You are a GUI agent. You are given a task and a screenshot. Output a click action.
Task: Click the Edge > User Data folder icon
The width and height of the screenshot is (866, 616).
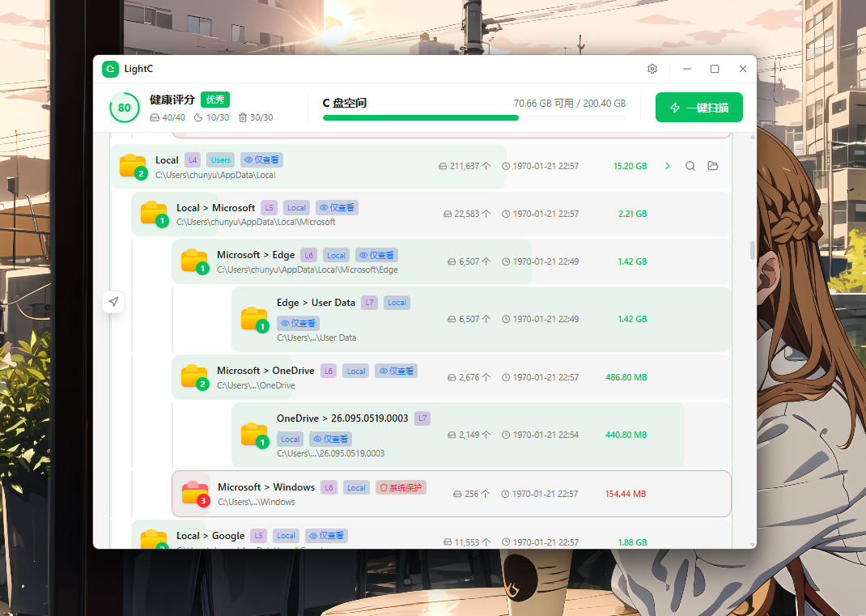[255, 319]
